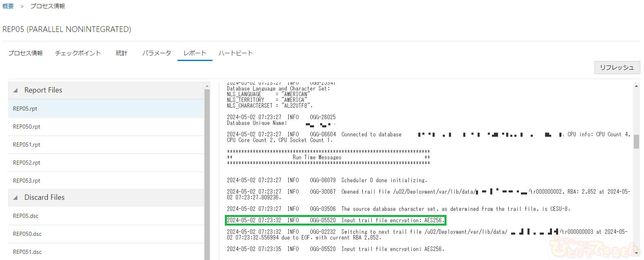Screen dimensions: 644x260
Task: Open the ハートビート tab
Action: (x=236, y=53)
